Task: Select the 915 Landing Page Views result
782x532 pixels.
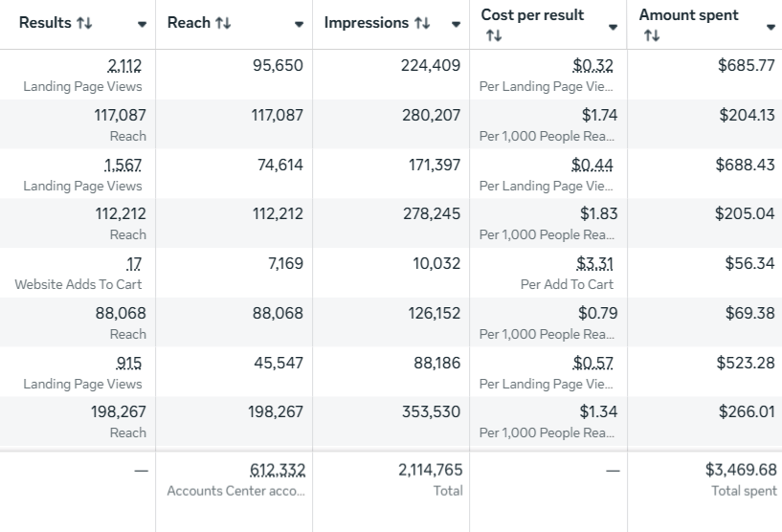Action: [x=128, y=363]
